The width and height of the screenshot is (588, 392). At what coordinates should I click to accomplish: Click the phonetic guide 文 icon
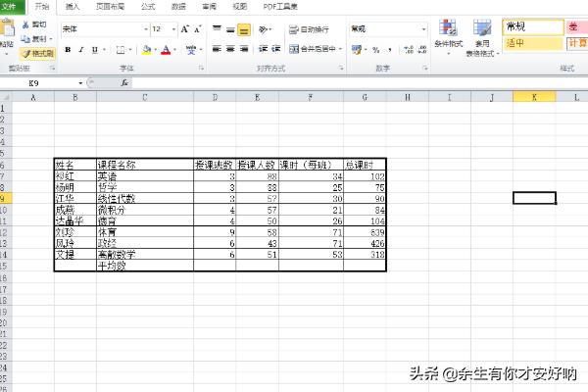pos(191,50)
